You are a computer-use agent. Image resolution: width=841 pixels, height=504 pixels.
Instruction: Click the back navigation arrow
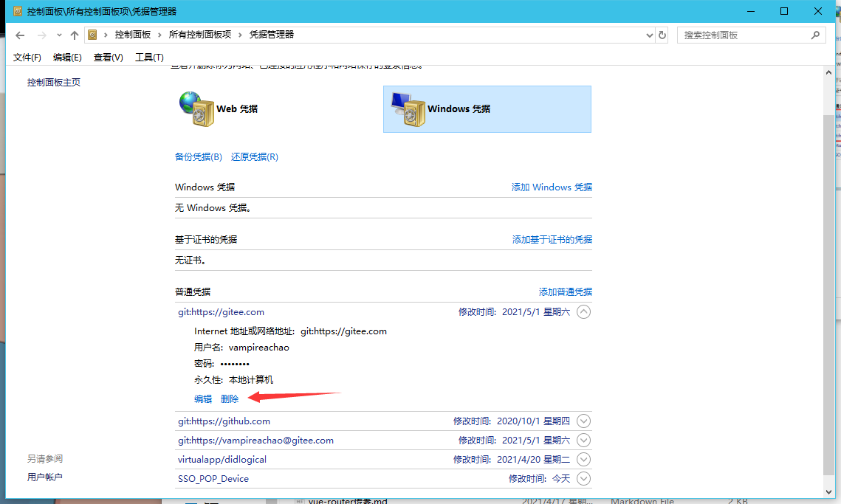20,34
